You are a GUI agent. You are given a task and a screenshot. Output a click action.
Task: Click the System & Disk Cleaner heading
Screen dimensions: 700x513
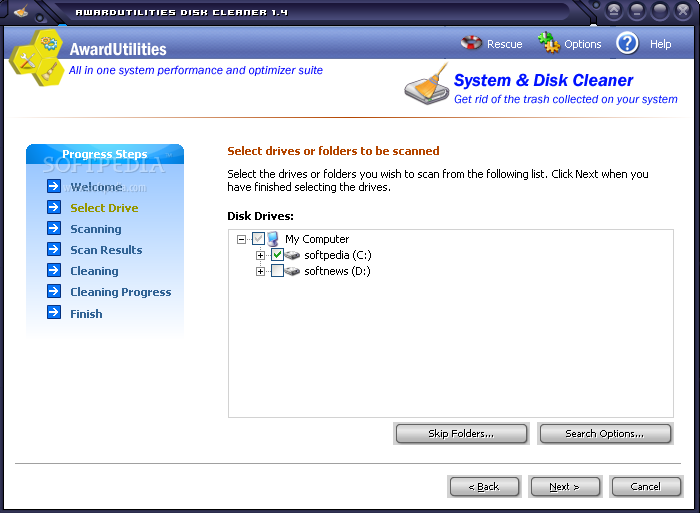coord(543,80)
